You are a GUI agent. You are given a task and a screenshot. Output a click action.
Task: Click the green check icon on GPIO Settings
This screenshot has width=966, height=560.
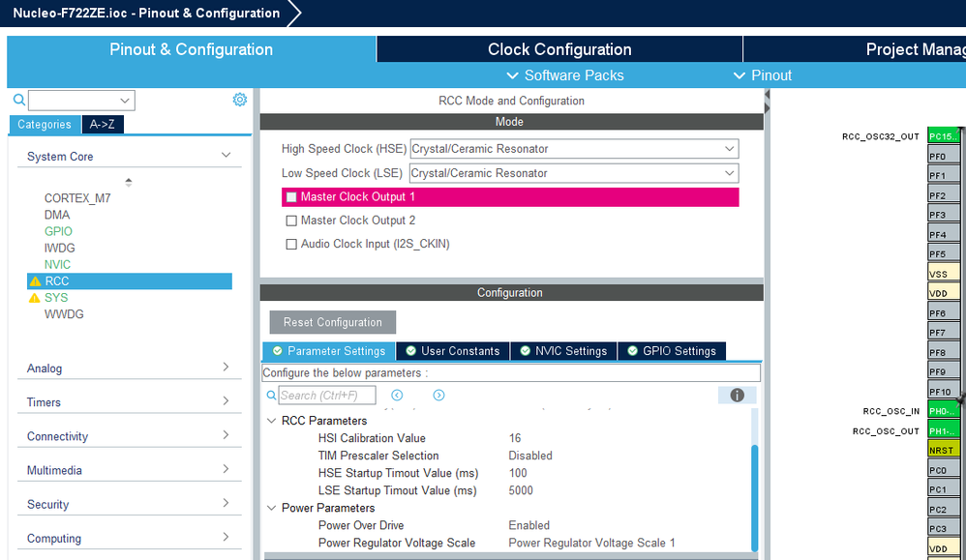(x=632, y=351)
